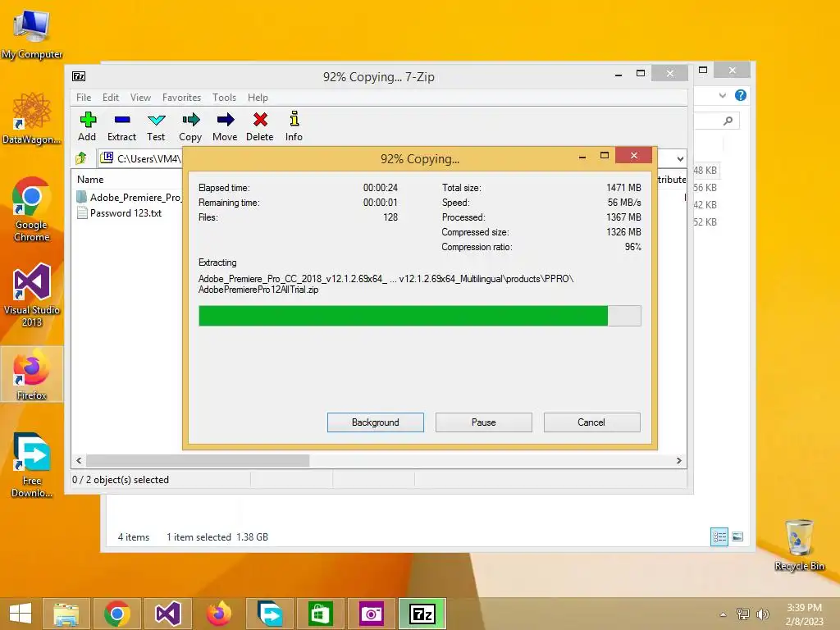The width and height of the screenshot is (840, 630).
Task: Select Adobe_Premiere_Pro folder in file list
Action: click(x=129, y=197)
